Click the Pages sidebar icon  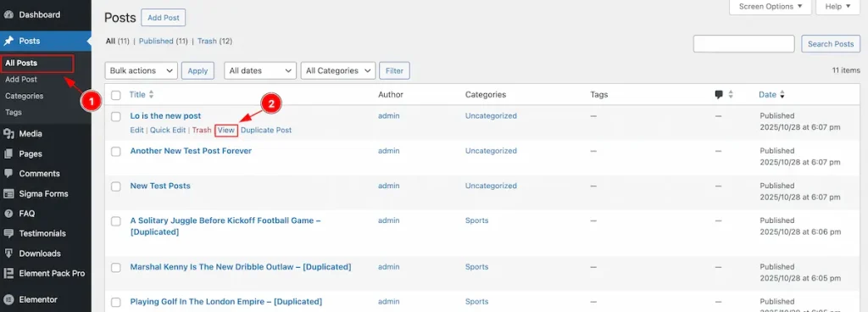click(8, 153)
